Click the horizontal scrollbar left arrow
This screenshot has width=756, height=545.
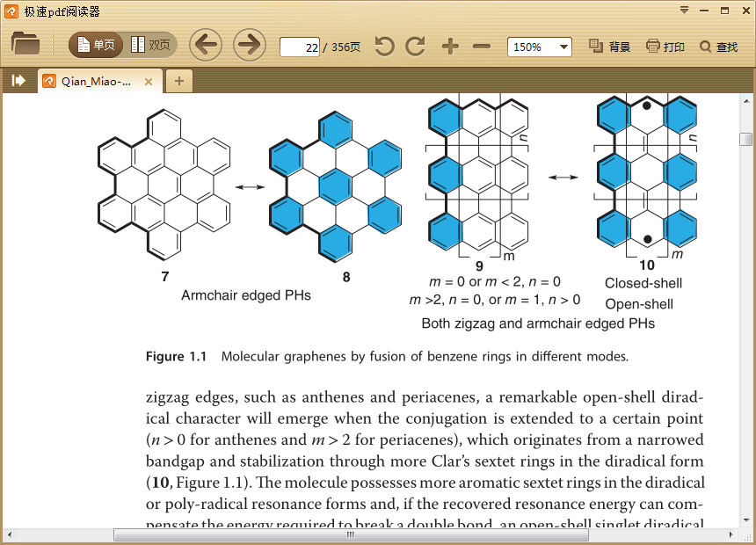click(9, 534)
